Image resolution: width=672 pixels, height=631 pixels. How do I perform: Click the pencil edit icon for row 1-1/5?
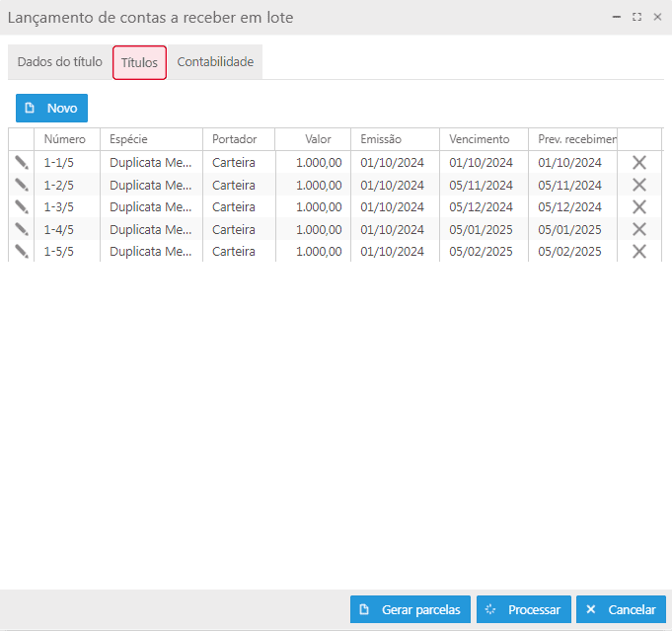[x=22, y=162]
